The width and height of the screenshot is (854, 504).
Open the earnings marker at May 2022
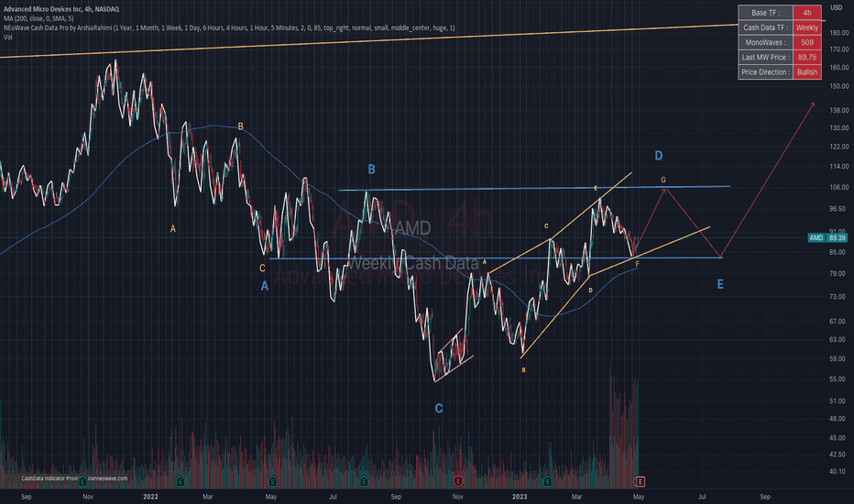272,482
